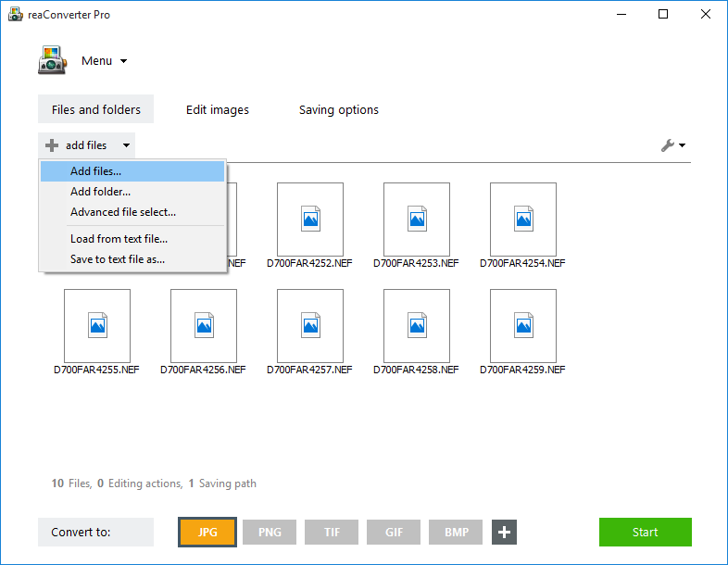Open the Saving options tab
Viewport: 728px width, 565px height.
338,109
